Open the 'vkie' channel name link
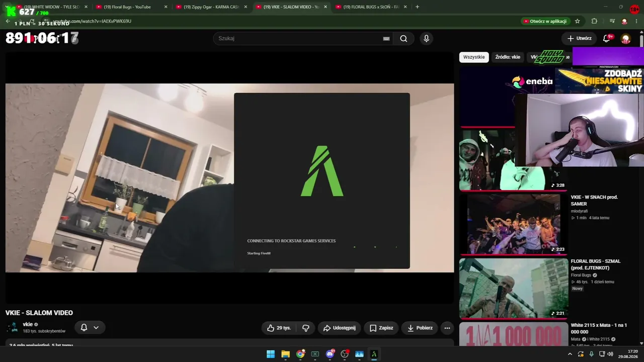This screenshot has width=644, height=362. [x=28, y=324]
